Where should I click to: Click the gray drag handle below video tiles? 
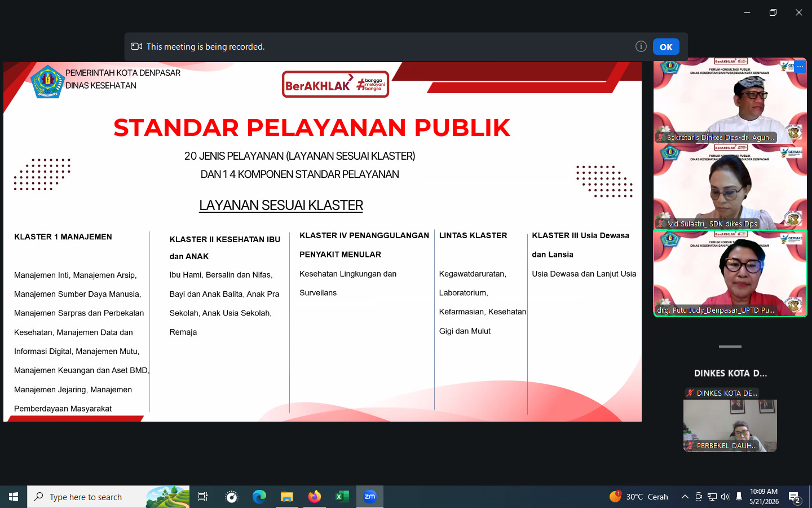[730, 347]
